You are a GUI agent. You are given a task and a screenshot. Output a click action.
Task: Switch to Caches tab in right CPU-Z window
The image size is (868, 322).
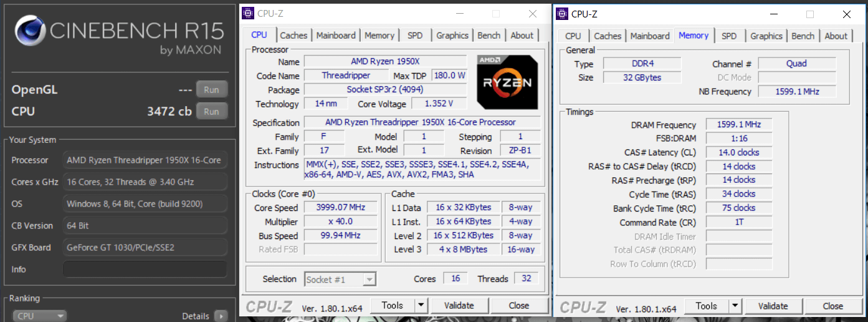608,36
